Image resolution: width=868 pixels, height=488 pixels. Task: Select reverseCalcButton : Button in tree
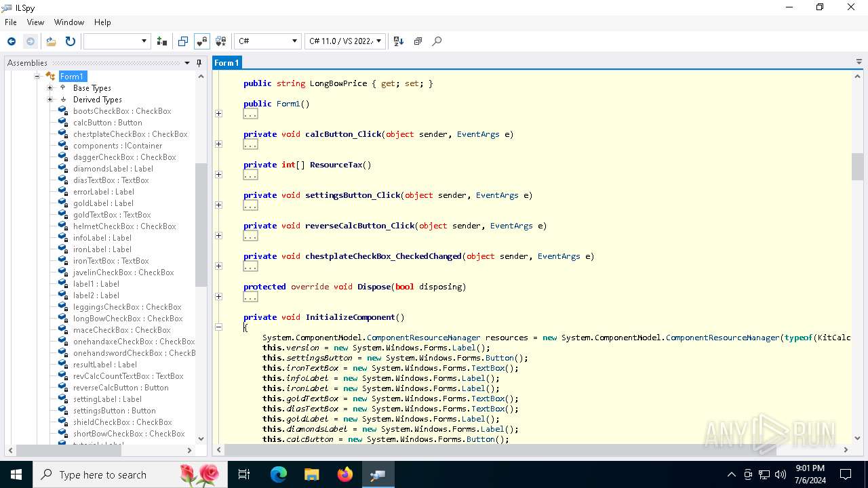(121, 388)
